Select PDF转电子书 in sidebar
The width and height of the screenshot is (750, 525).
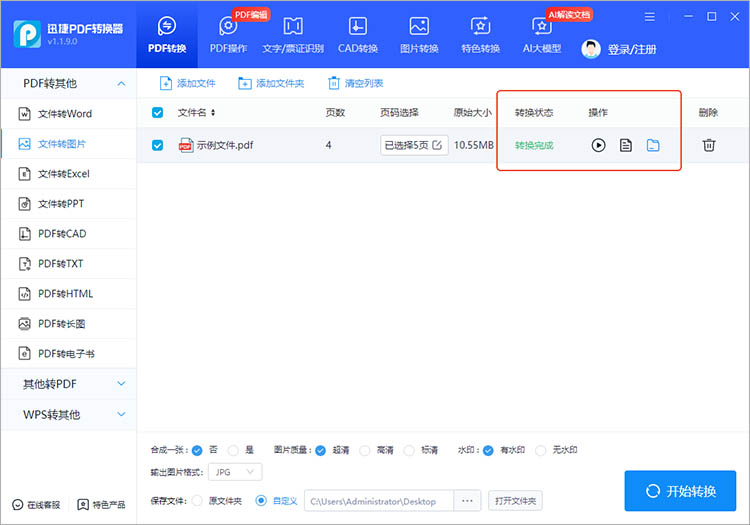(x=69, y=354)
